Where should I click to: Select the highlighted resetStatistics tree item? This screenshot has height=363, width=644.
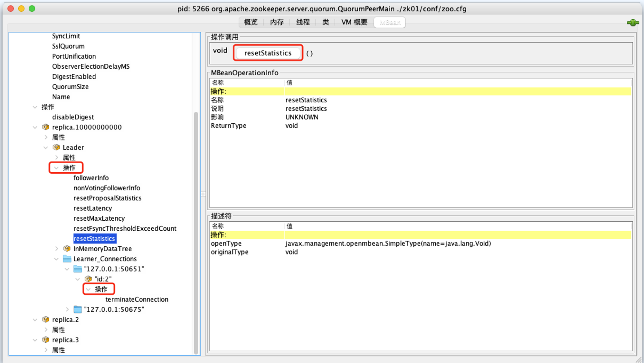[95, 238]
